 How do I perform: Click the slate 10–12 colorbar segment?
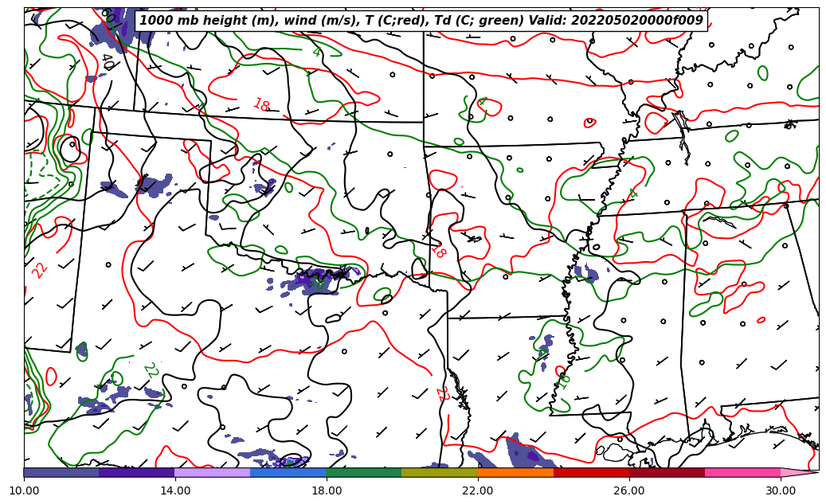[61, 472]
